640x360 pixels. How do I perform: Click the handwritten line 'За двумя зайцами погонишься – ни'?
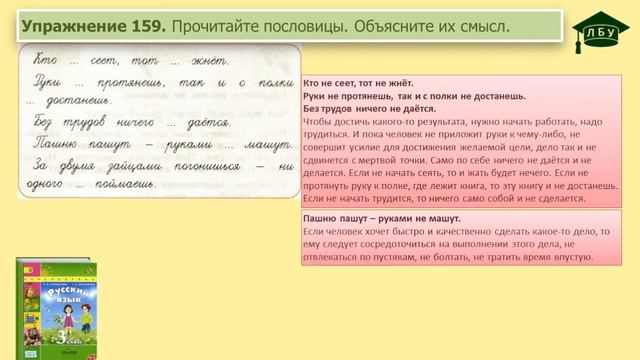pyautogui.click(x=163, y=166)
